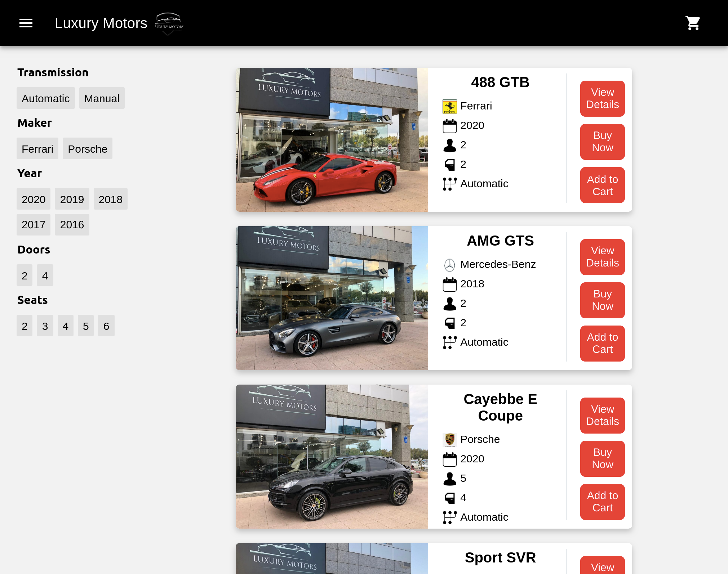The width and height of the screenshot is (728, 574).
Task: Click the Porsche crest logo icon
Action: point(449,440)
